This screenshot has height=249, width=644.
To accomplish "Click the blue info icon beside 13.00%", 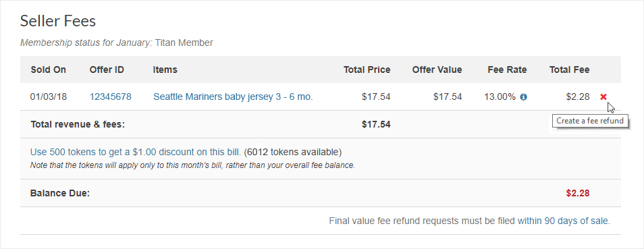I will 523,97.
